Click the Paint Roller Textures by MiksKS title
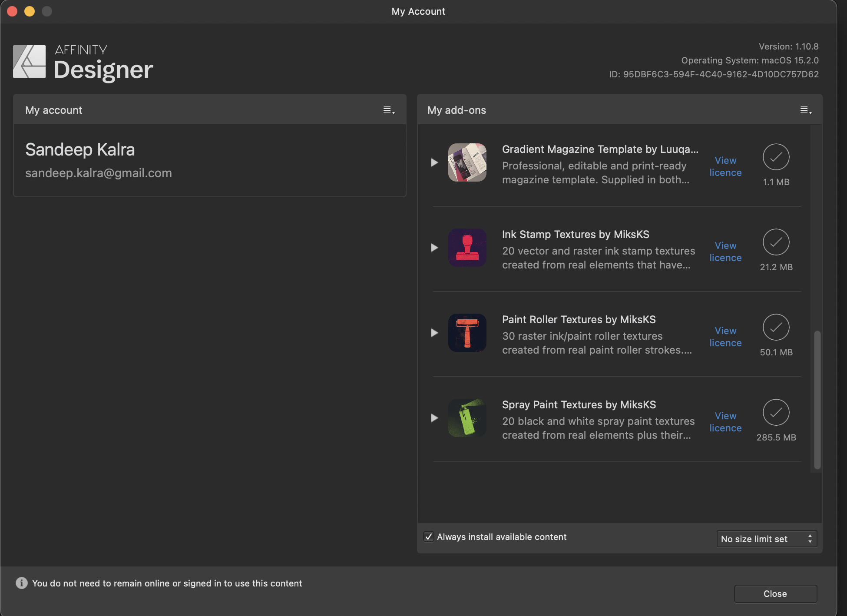 point(579,320)
